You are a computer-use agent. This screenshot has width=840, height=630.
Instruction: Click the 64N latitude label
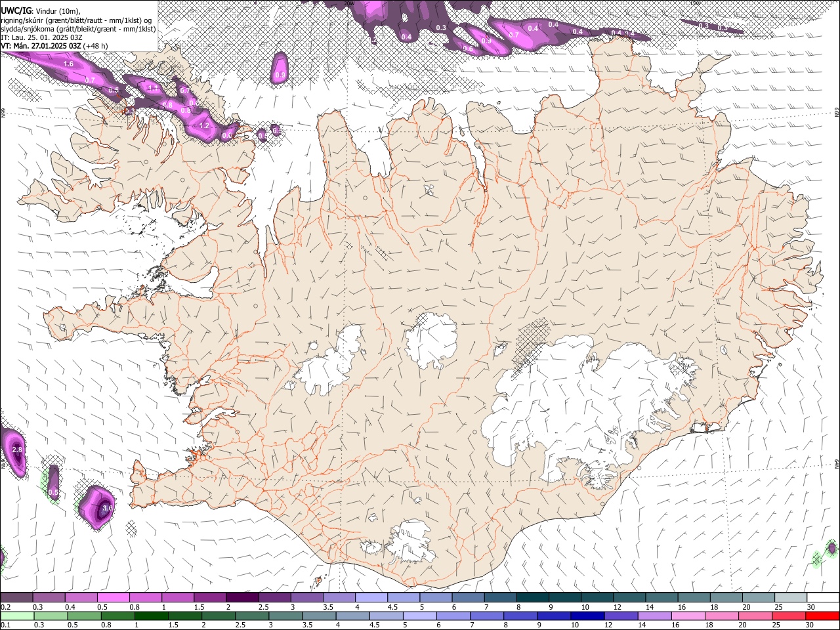click(x=837, y=463)
